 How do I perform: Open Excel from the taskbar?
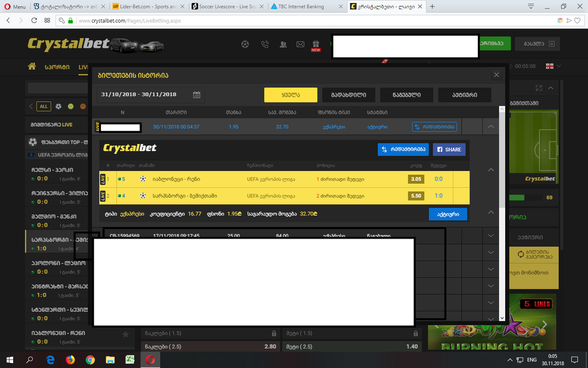pos(130,360)
